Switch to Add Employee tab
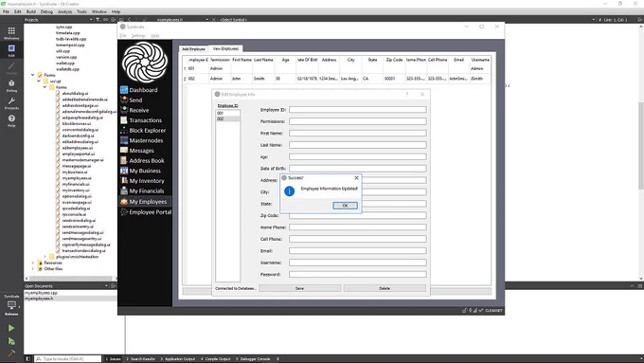The image size is (644, 363). coord(193,49)
